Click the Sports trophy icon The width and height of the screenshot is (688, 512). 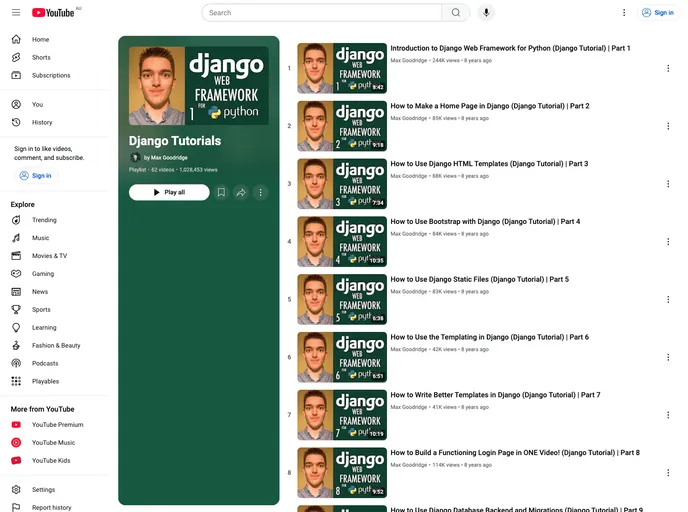click(16, 310)
